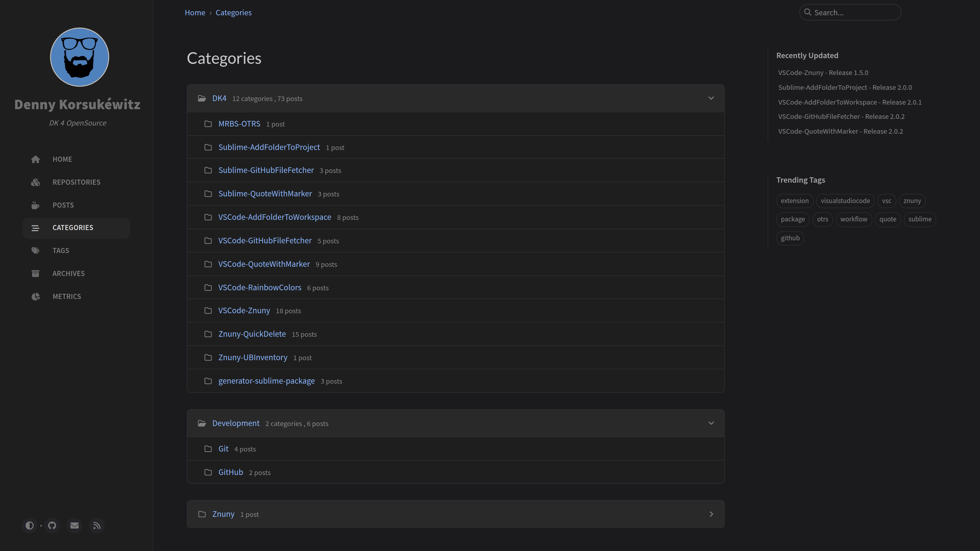
Task: Click the Categories breadcrumb link
Action: pos(234,12)
